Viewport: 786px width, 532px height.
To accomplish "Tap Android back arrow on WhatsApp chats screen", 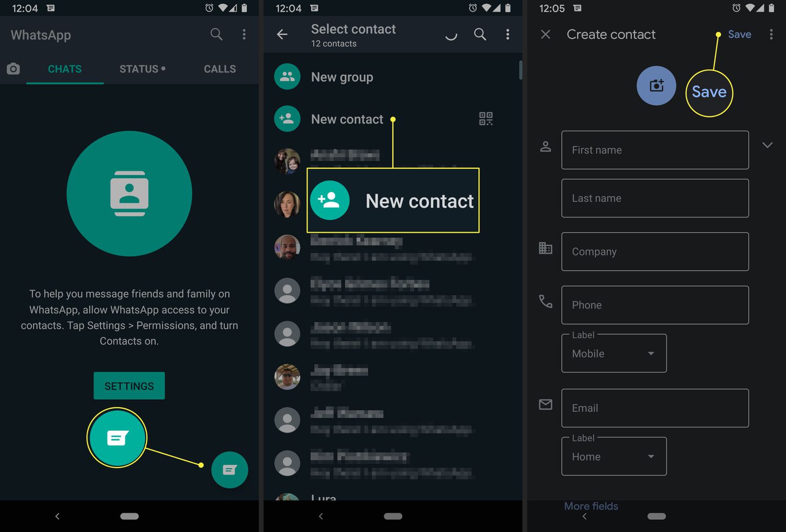I will pos(57,516).
